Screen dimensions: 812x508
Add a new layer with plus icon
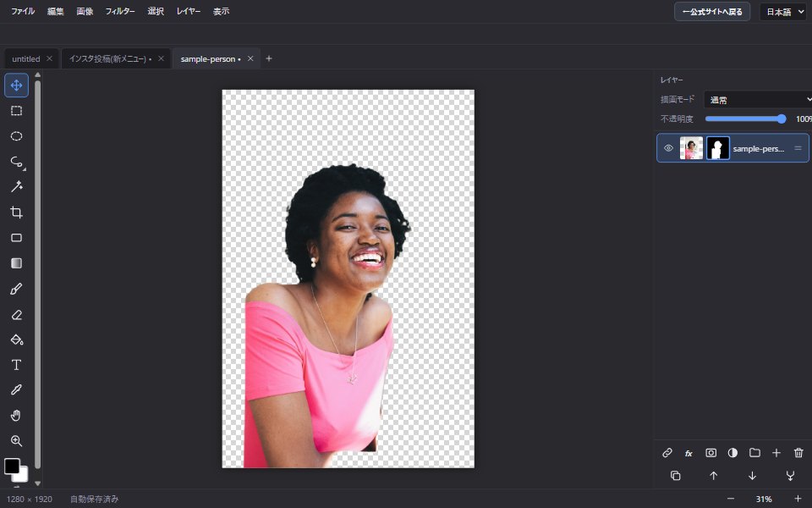pyautogui.click(x=776, y=453)
